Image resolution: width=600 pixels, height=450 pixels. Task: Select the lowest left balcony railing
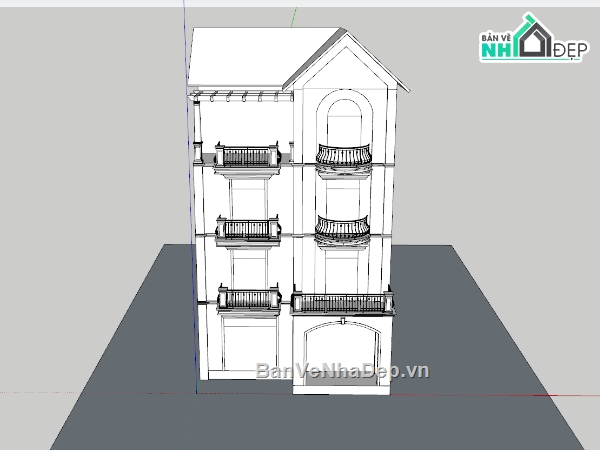[x=246, y=298]
